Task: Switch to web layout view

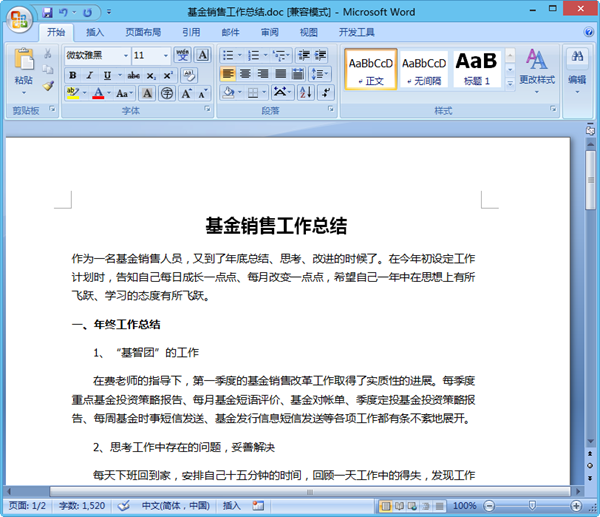Action: 412,506
